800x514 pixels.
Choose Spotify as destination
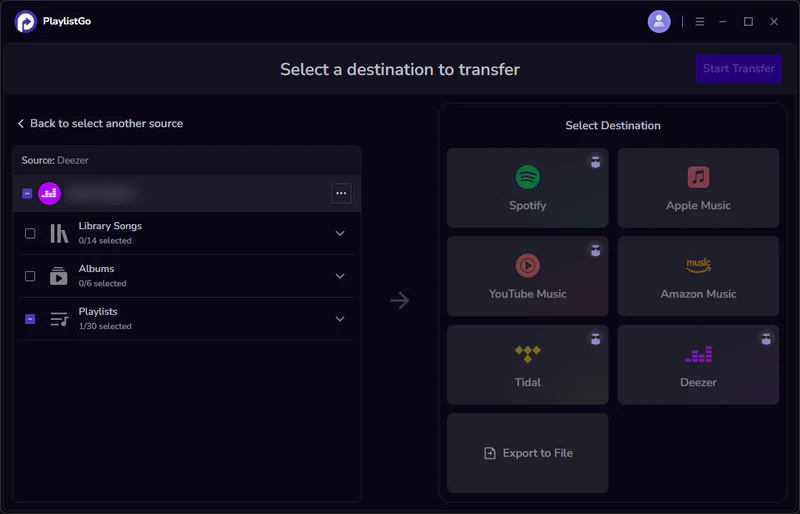528,188
